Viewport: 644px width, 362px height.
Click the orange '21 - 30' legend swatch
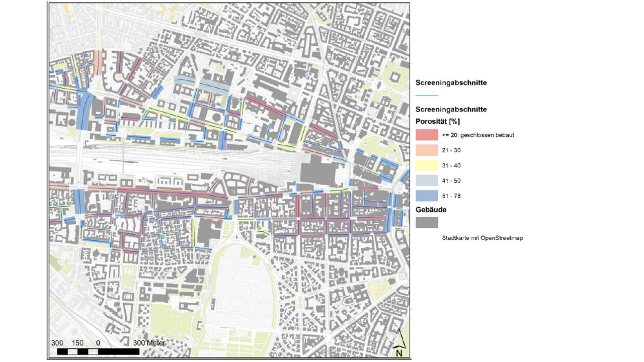click(x=427, y=150)
